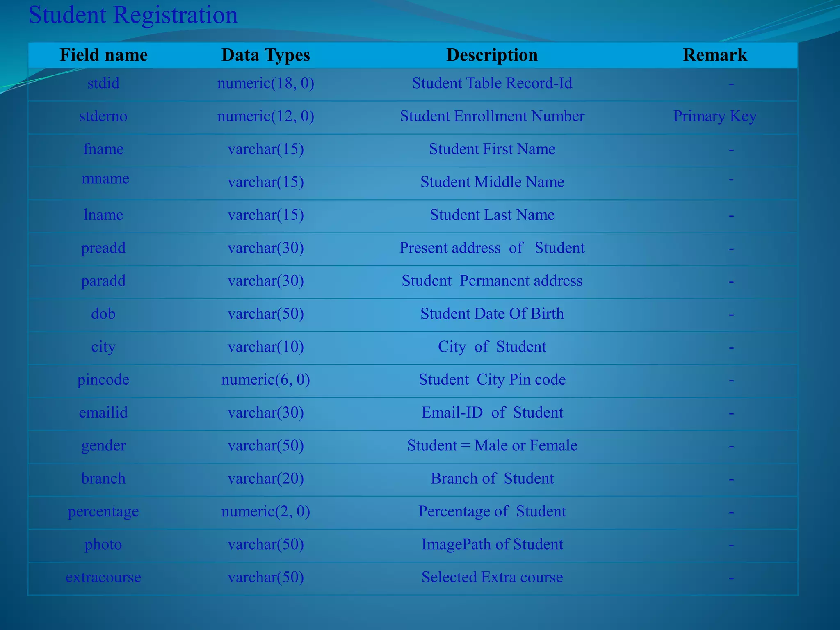Select the percentage field cell
This screenshot has width=840, height=630.
(x=103, y=511)
